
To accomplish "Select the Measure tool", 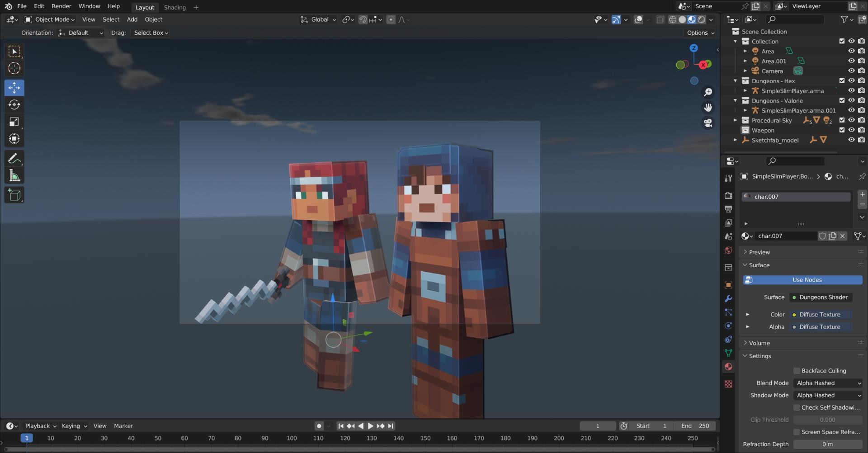I will point(14,175).
